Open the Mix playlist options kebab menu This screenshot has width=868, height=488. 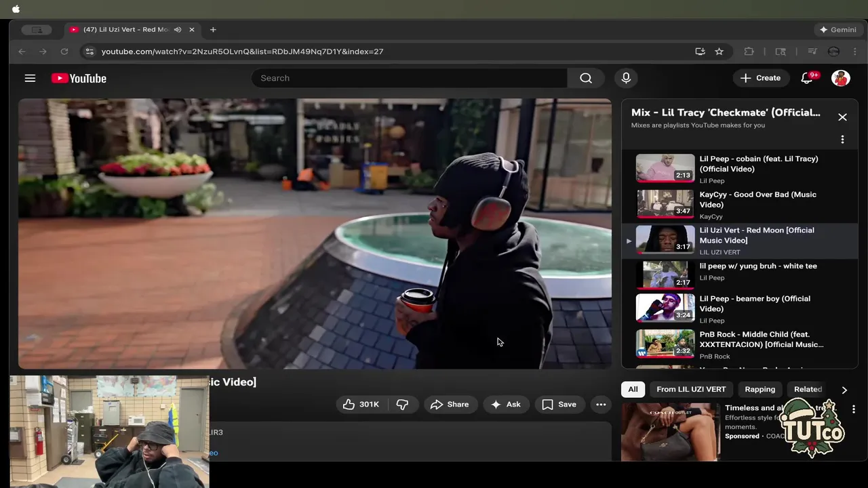pyautogui.click(x=842, y=140)
